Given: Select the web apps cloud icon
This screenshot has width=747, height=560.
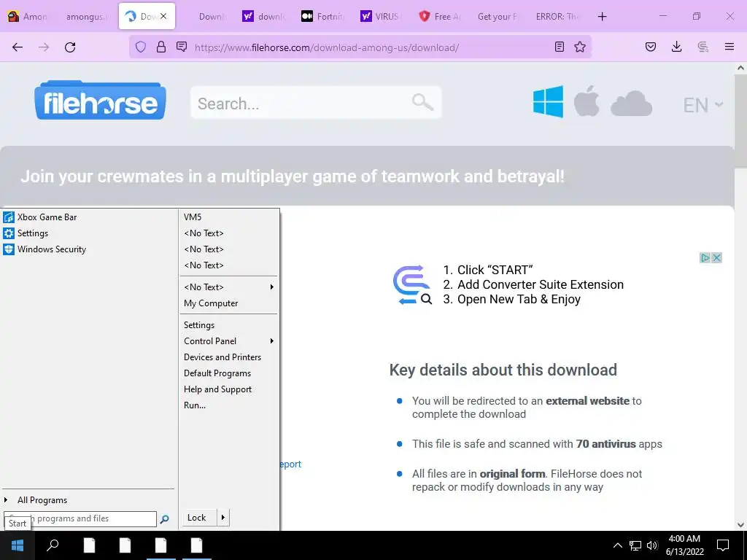Looking at the screenshot, I should (631, 104).
